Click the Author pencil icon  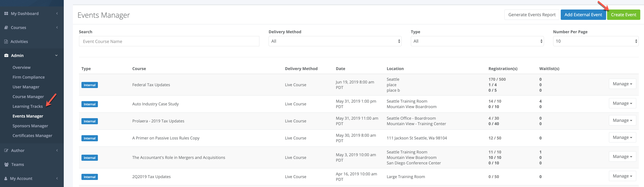(6, 150)
